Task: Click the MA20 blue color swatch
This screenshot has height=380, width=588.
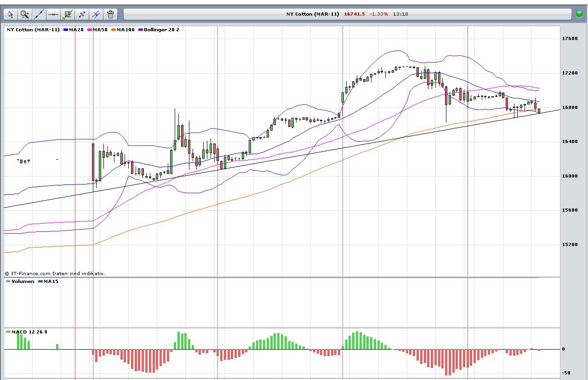Action: 66,30
